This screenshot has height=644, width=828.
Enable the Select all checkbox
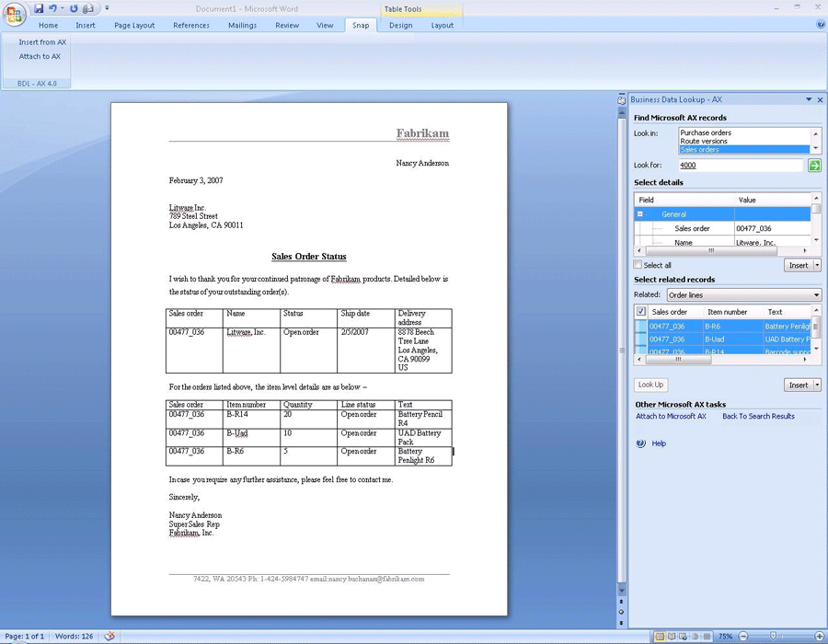click(638, 266)
